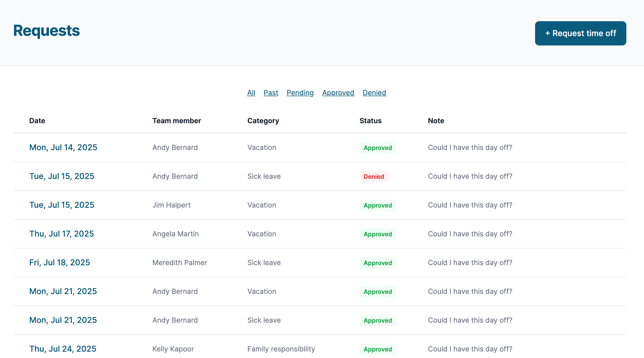The width and height of the screenshot is (644, 358).
Task: Click the Approved badge for Kelly Kapoor
Action: [x=377, y=349]
